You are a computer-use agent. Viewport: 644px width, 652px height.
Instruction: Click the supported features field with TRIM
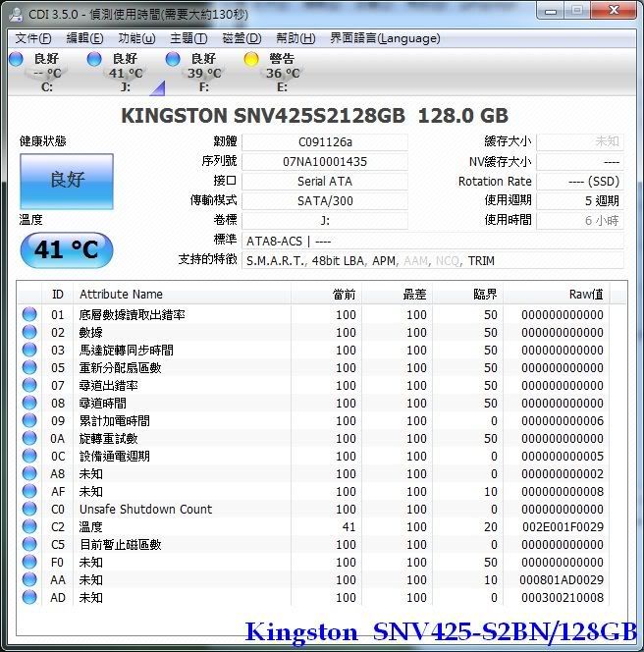click(433, 261)
